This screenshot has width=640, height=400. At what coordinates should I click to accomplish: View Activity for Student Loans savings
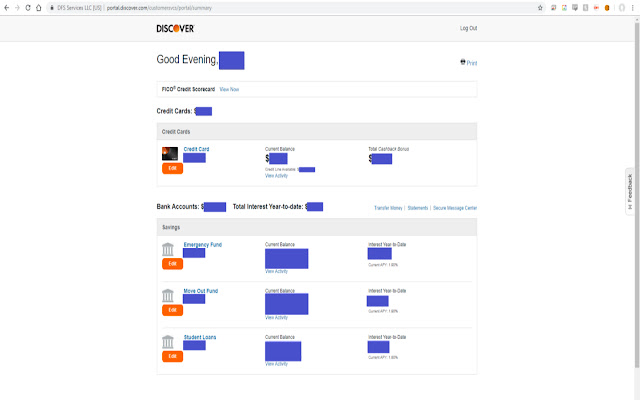[x=276, y=364]
